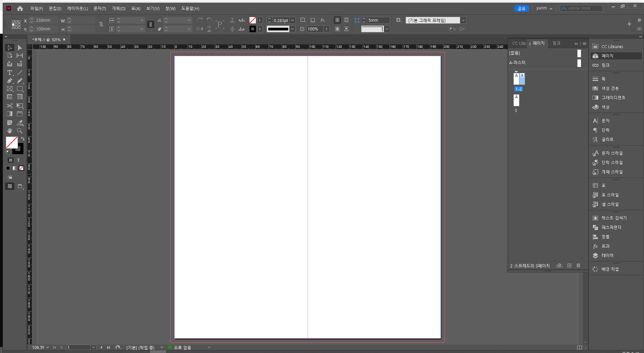Image resolution: width=644 pixels, height=353 pixels.
Task: Open the 색상 견본 swatches panel
Action: tap(610, 88)
